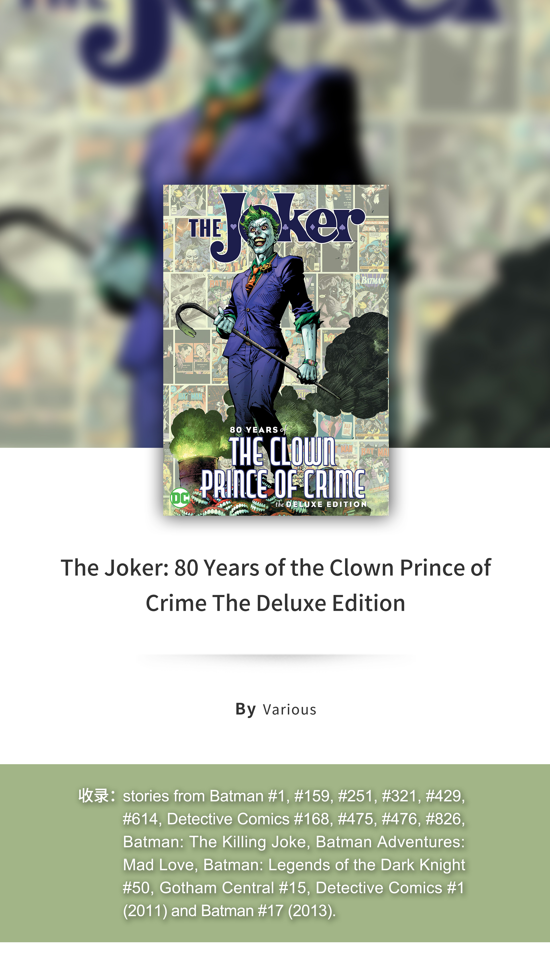
Task: Open the Joker book cover thumbnail
Action: pyautogui.click(x=276, y=350)
